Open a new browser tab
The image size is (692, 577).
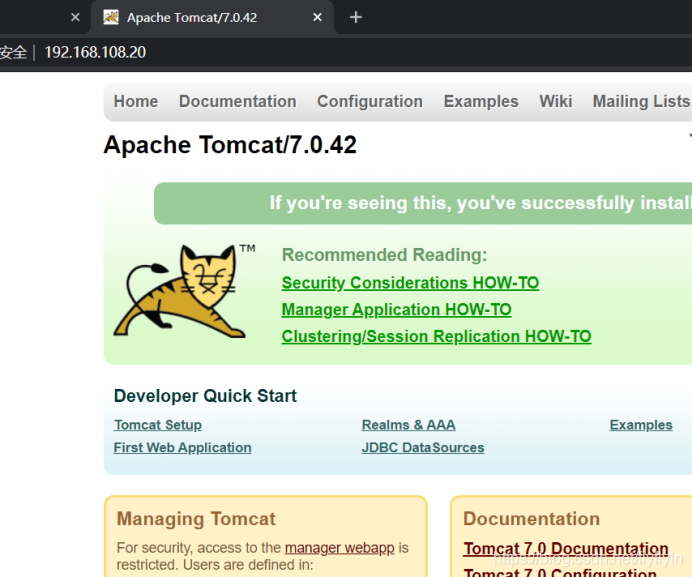pyautogui.click(x=356, y=17)
